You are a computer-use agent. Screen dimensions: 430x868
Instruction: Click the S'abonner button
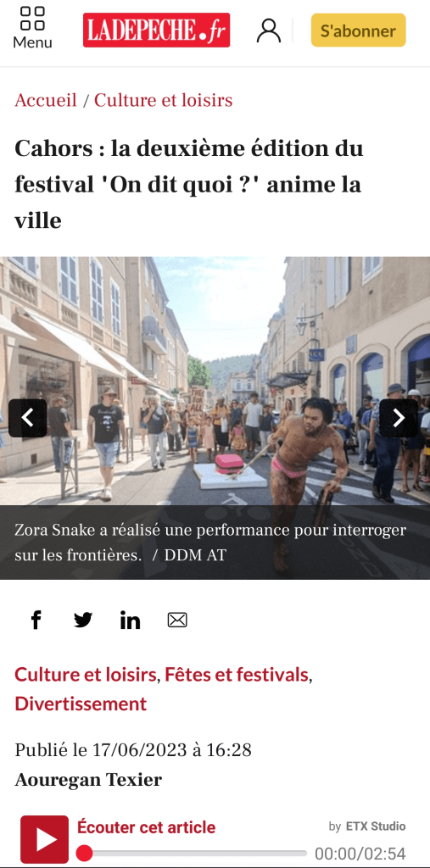[x=358, y=31]
